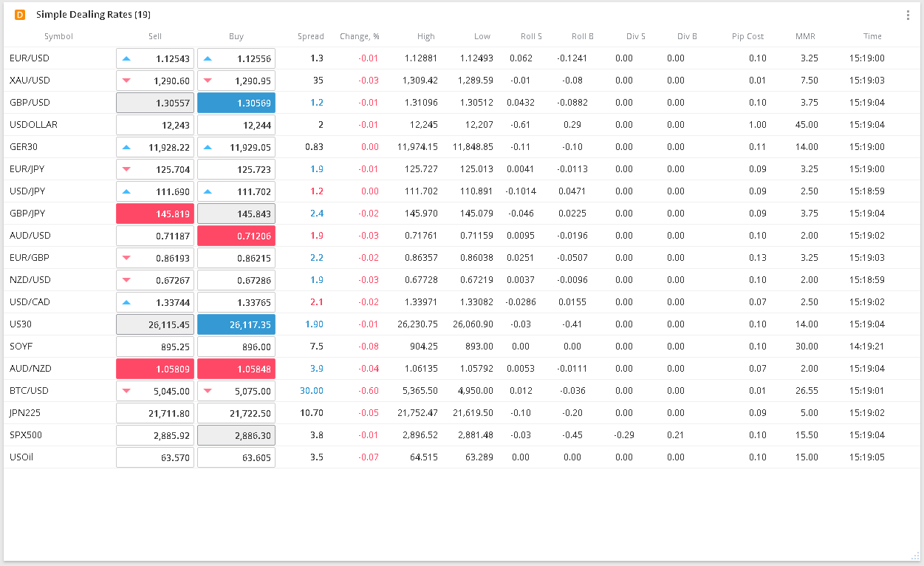Sort by the Spread column header
The height and width of the screenshot is (566, 924).
point(311,35)
